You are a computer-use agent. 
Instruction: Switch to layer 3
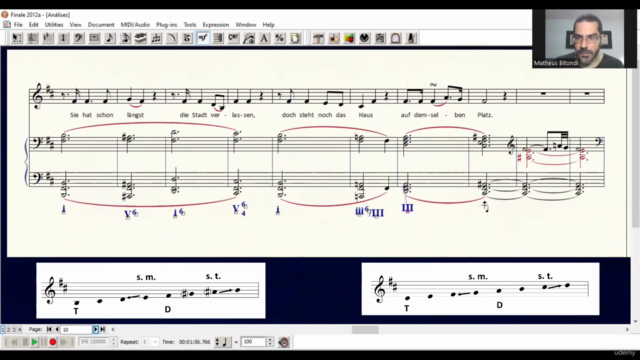coord(13,329)
